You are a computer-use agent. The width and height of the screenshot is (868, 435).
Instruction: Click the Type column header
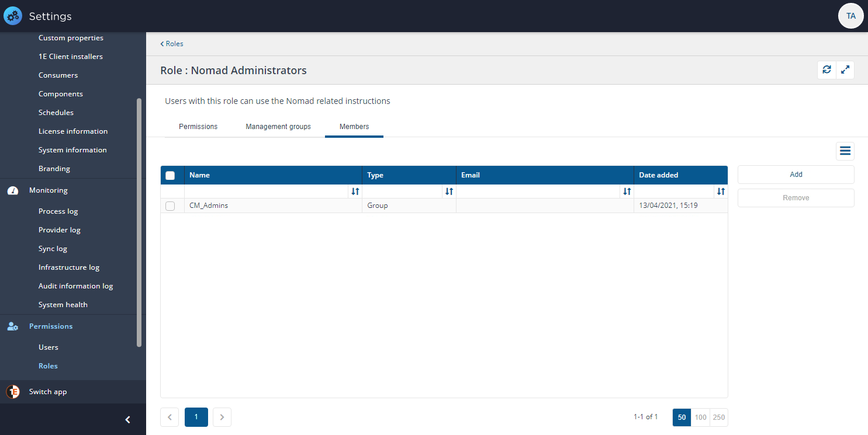[409, 175]
